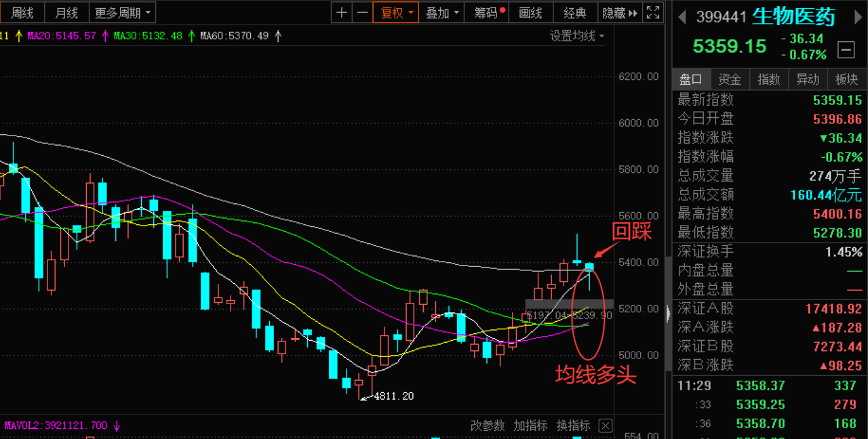The image size is (868, 439).
Task: Click the 深证A股 value 17418.92
Action: tap(834, 308)
